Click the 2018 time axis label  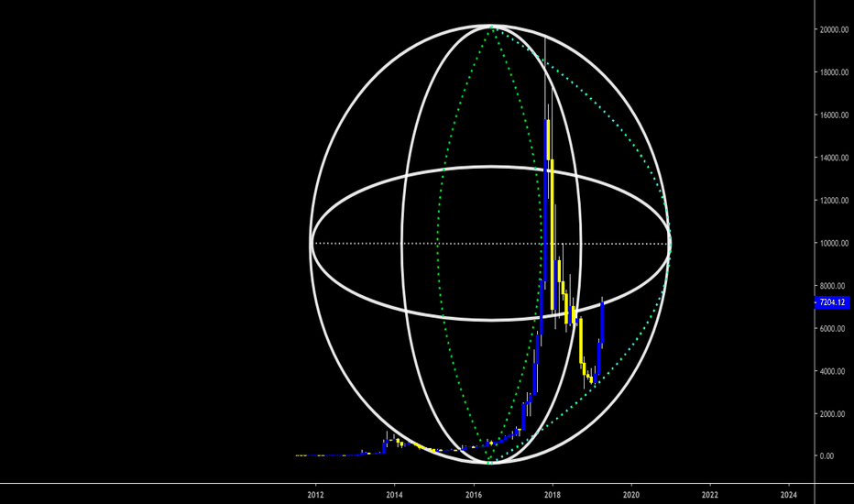(553, 495)
